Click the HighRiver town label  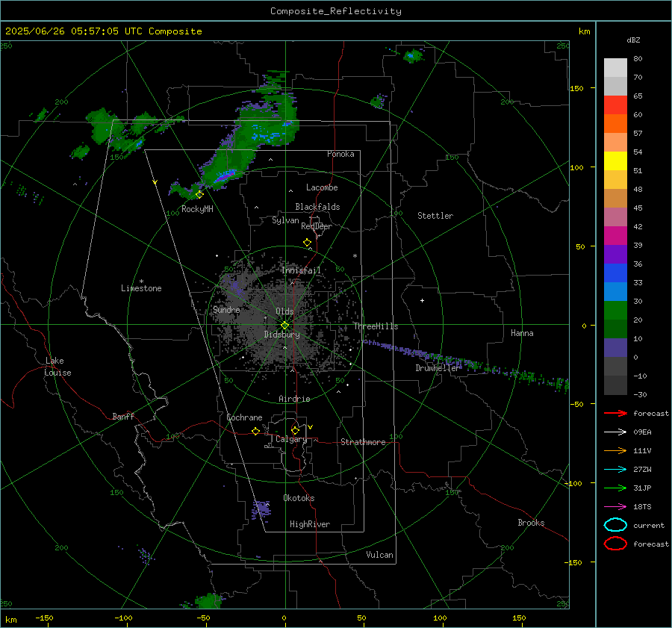[x=310, y=524]
